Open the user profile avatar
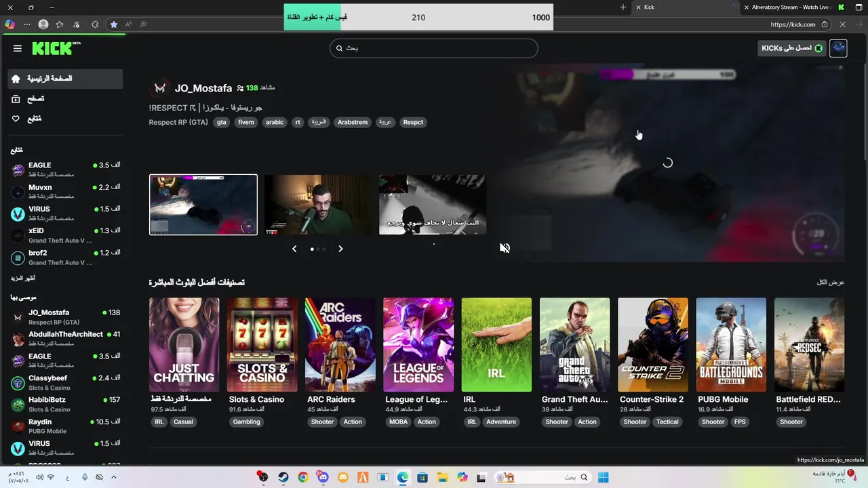The width and height of the screenshot is (868, 488). pos(838,48)
